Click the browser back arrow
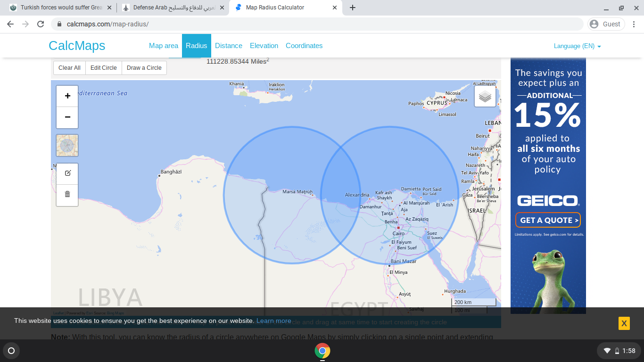Viewport: 644px width, 362px height. [10, 24]
